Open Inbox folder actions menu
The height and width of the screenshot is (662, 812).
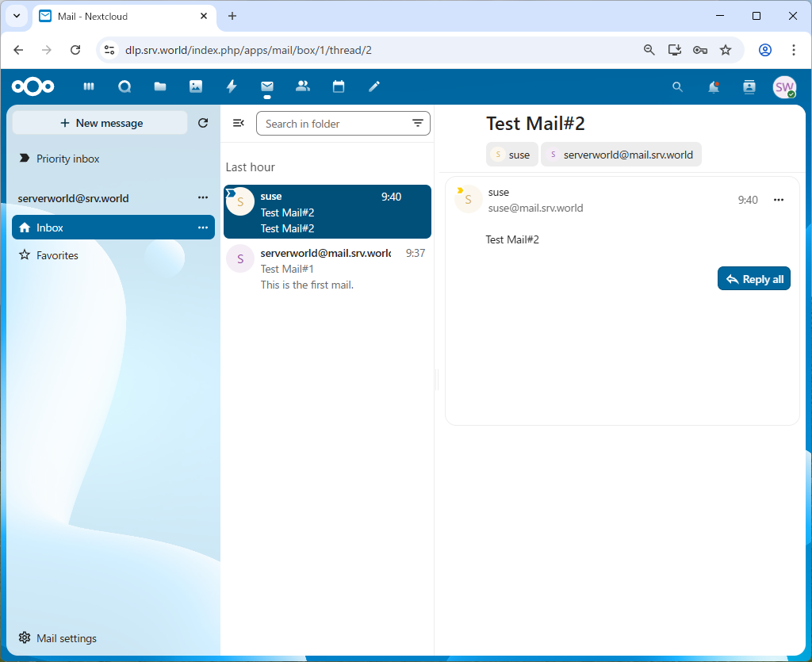[x=203, y=228]
